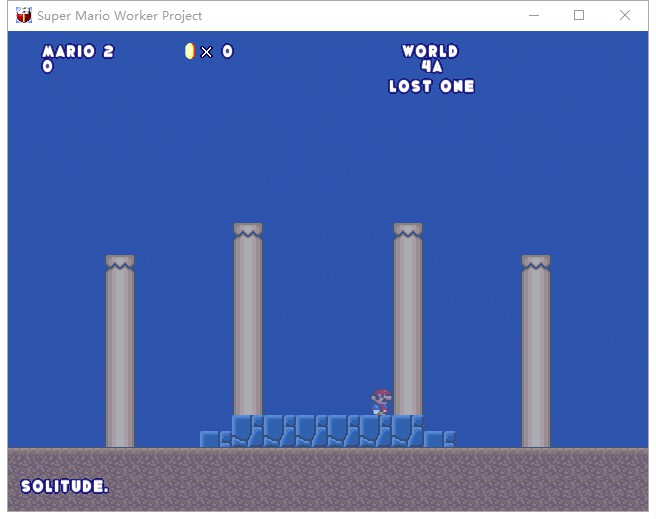Click the 'MARIO 2' lives text
Viewport: 656px width, 519px height.
click(x=78, y=51)
